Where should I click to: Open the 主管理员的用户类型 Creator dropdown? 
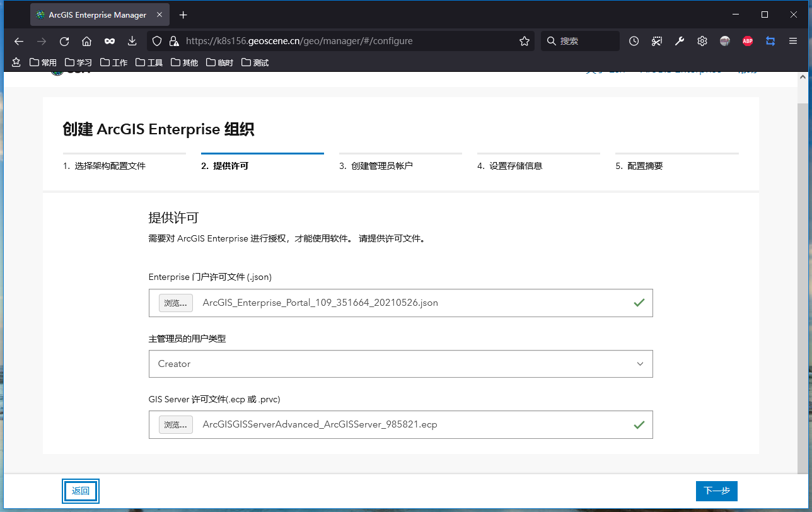coord(401,364)
